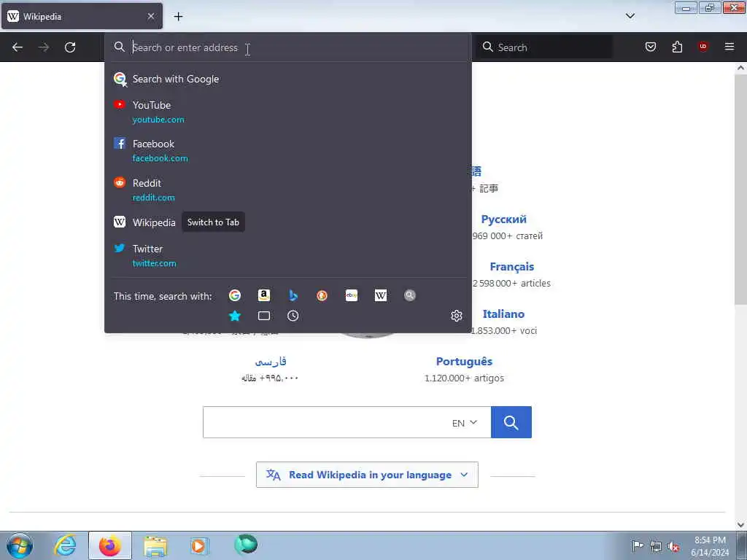Select the Facebook suggestion row
Viewport: 747px width, 560px height.
[287, 150]
